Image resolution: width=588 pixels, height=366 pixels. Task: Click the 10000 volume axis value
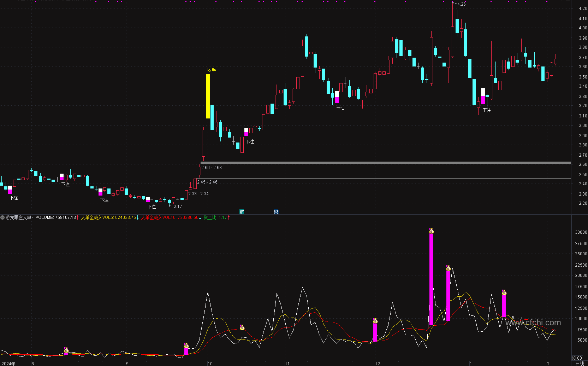tap(581, 319)
